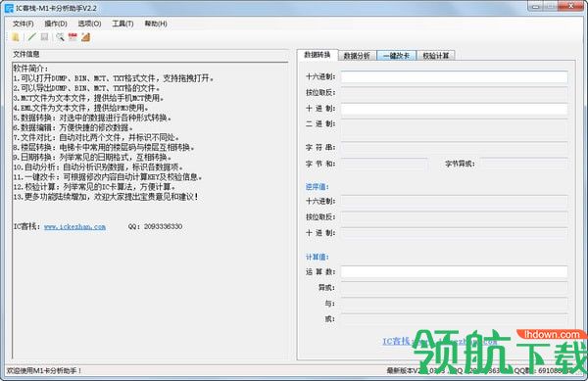Open the 文件(F) menu

[23, 24]
